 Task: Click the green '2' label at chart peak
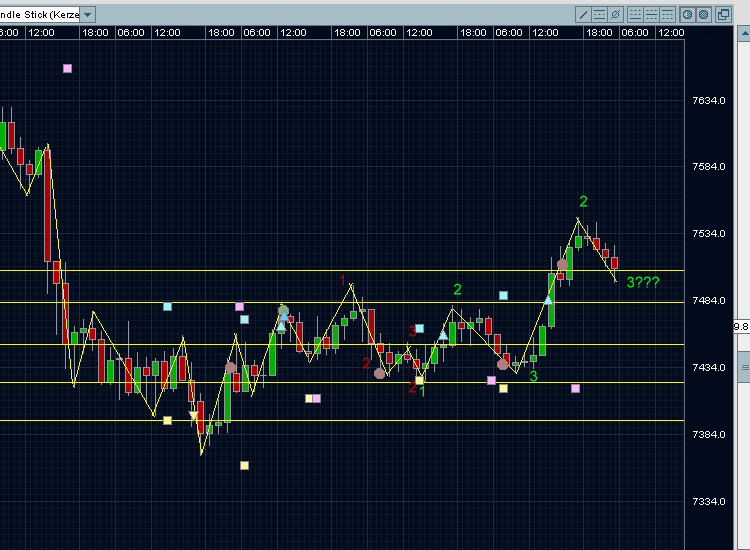tap(583, 202)
